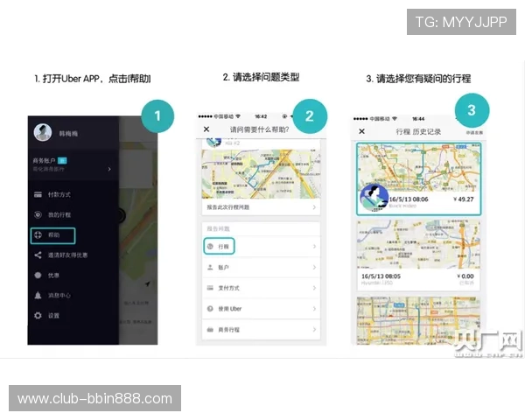525x420 pixels.
Task: Open the map of the 08:06 trip
Action: click(418, 166)
